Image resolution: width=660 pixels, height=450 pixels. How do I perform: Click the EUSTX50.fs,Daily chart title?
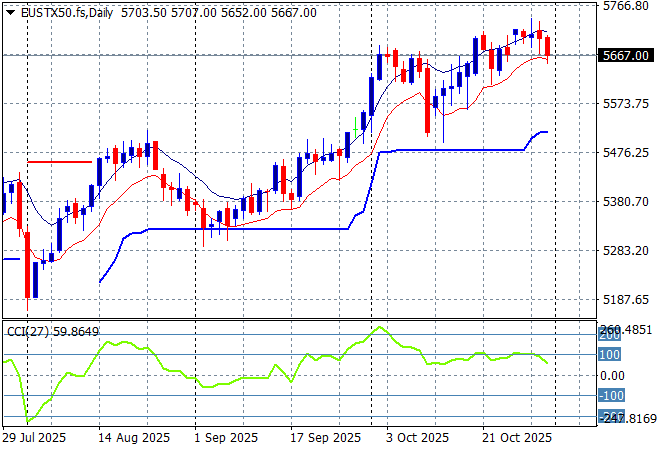59,12
